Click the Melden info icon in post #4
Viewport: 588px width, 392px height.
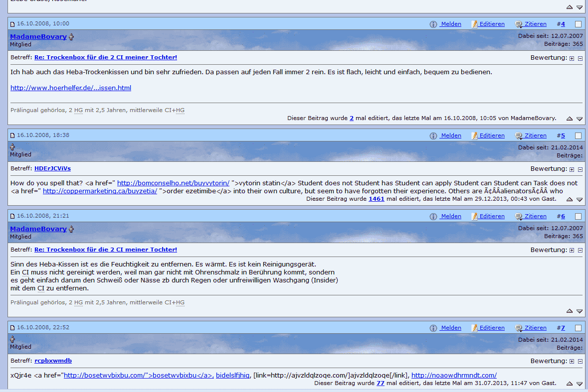pos(433,24)
